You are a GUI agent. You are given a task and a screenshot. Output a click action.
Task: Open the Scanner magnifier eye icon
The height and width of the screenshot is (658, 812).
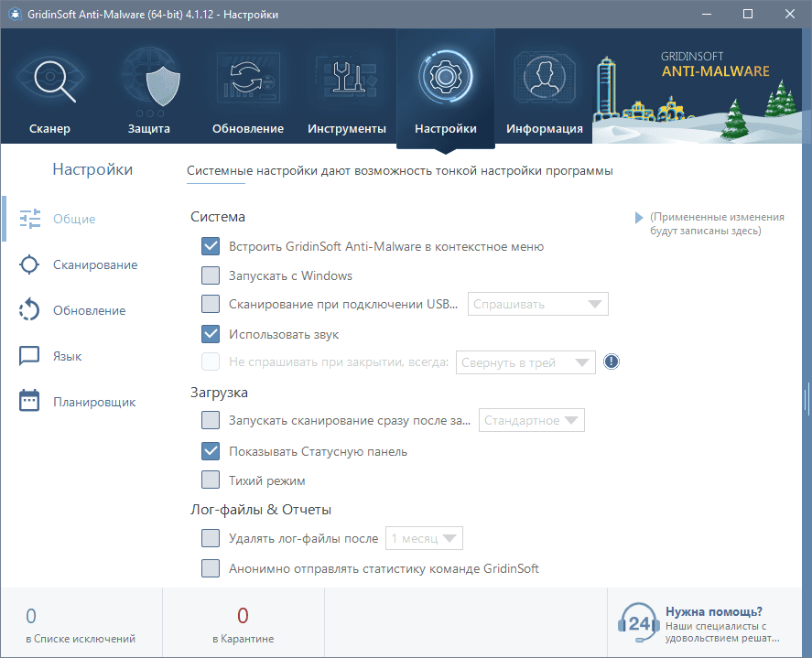click(50, 79)
